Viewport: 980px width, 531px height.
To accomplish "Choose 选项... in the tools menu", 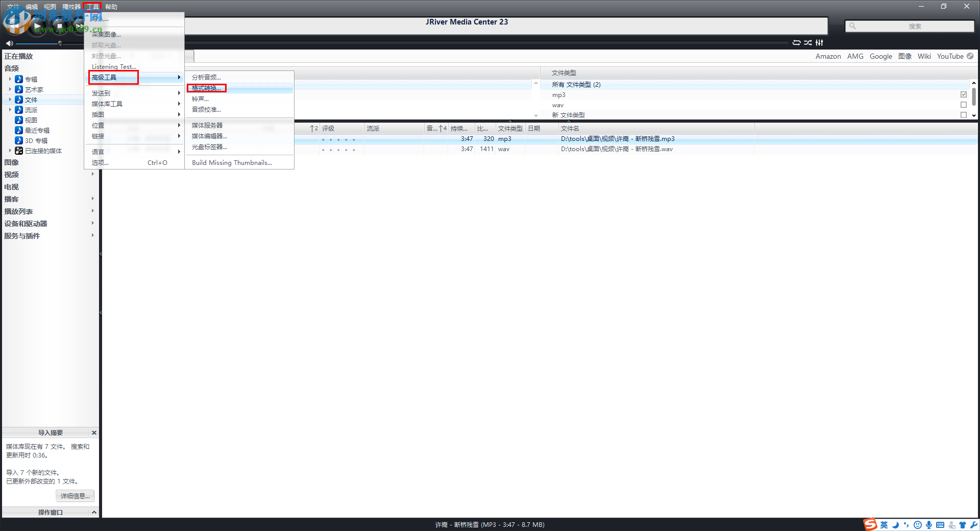I will (135, 162).
